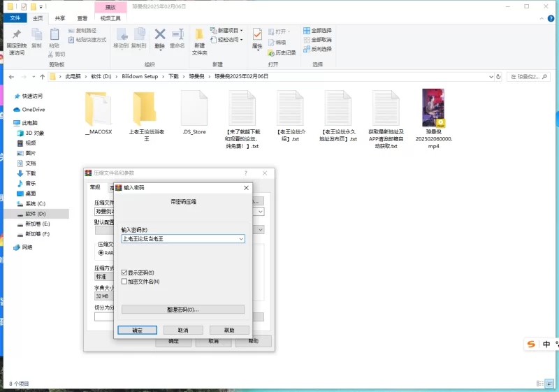Select 软件 (D:) in the navigation pane
559x392 pixels.
click(36, 214)
